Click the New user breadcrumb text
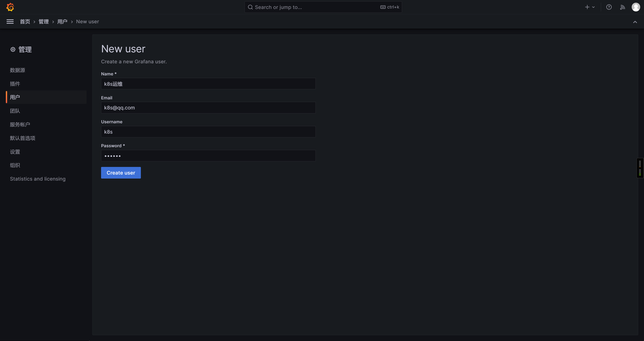The image size is (644, 341). pos(87,21)
